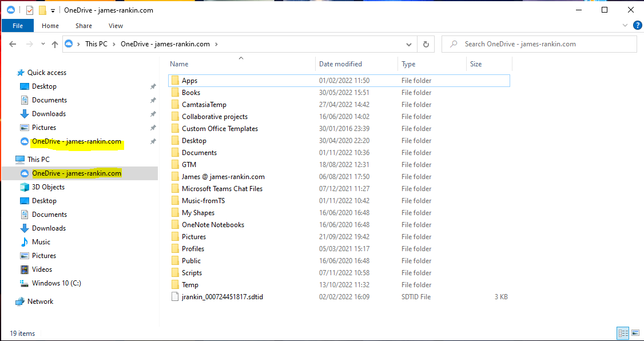Open the File menu
Screen dimensions: 644x341
[x=18, y=26]
